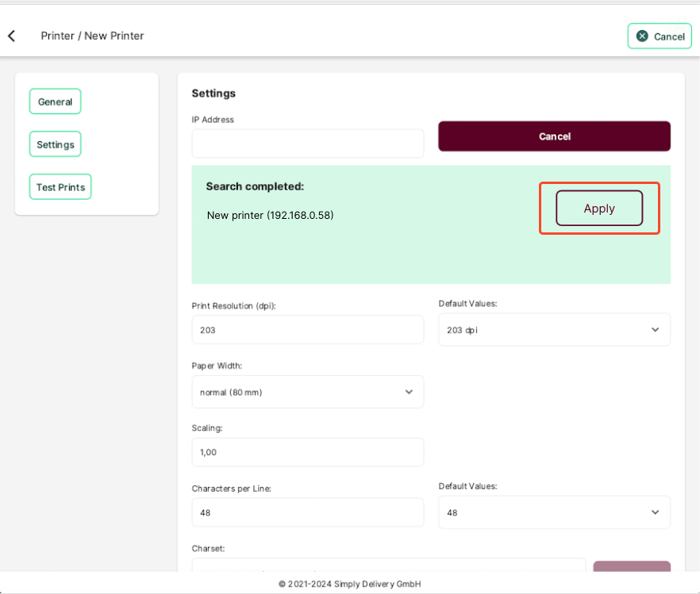Switch to the Settings tab

click(55, 144)
